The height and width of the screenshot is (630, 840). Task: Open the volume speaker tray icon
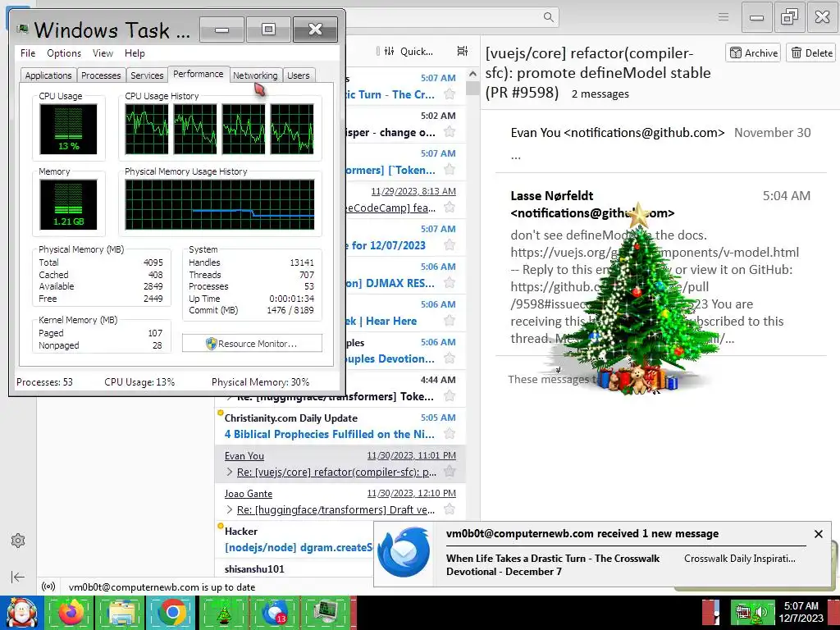tap(760, 612)
